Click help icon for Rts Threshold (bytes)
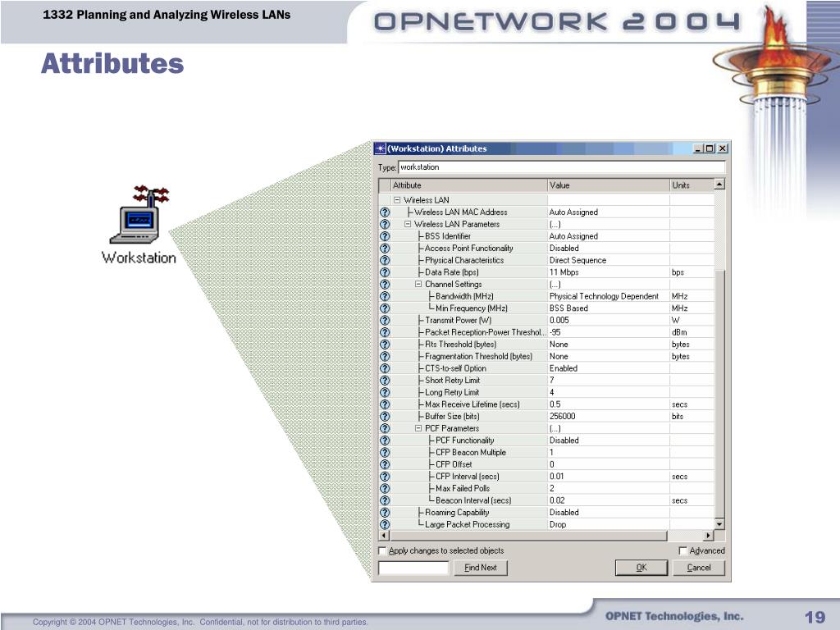 (385, 345)
